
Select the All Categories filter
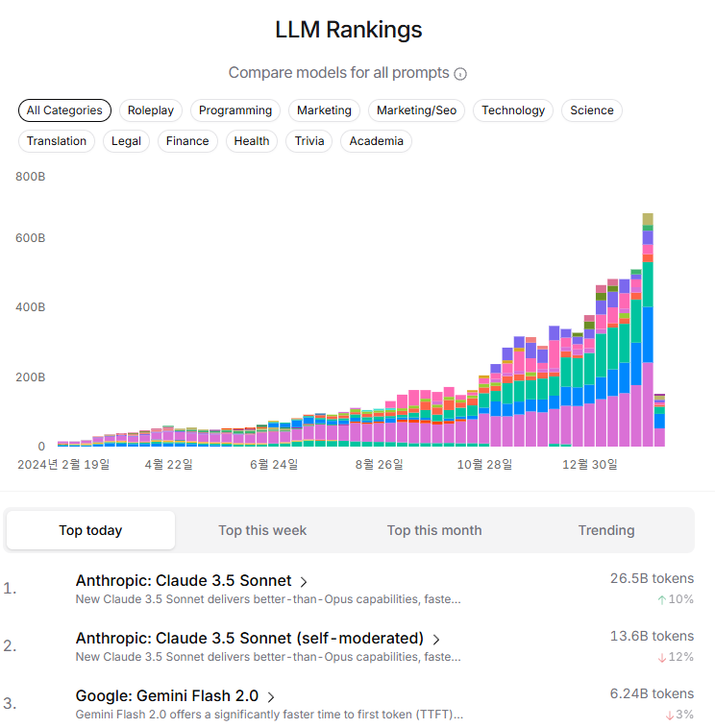(64, 110)
